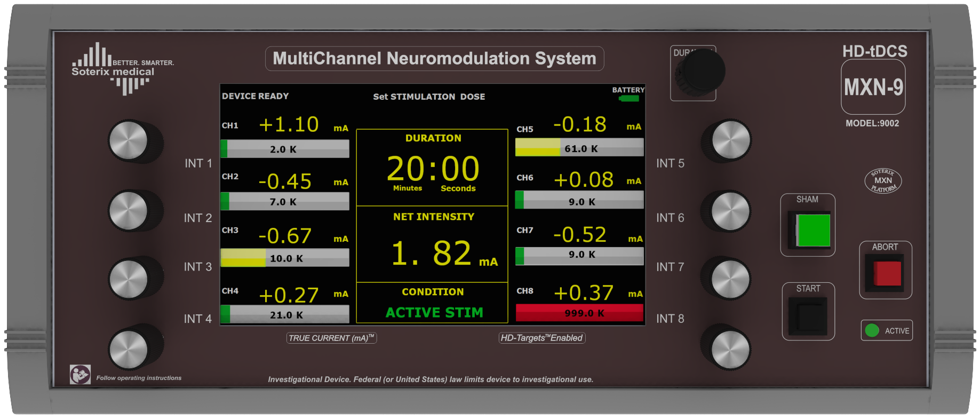Click the red CH8 bar showing 999.0 K

[579, 313]
